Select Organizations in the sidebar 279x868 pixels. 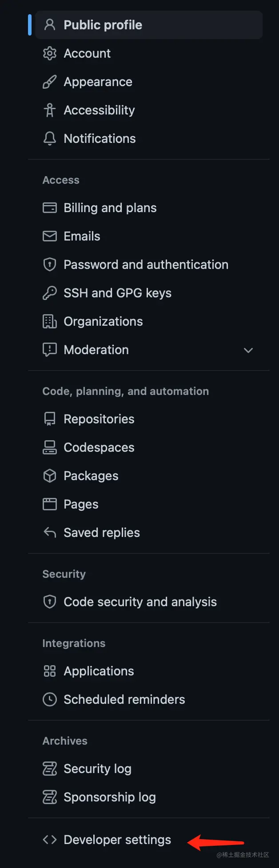point(103,321)
